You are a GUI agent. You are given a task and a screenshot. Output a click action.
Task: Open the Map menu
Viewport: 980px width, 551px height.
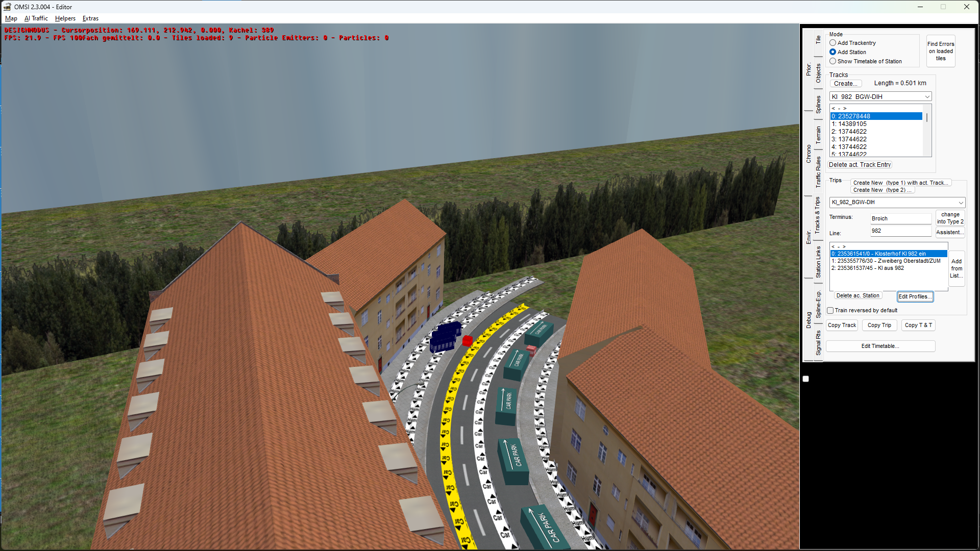[11, 18]
